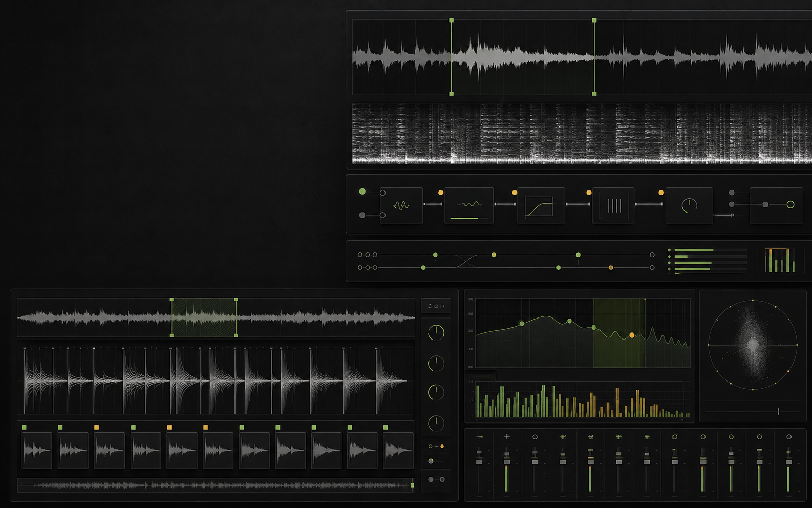Toggle the first green marker above the slice thumbnails

(24, 427)
